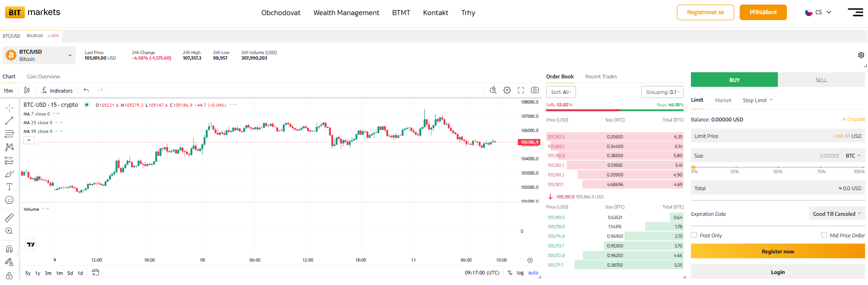Enter fullscreen chart mode
This screenshot has width=868, height=285.
pos(521,90)
